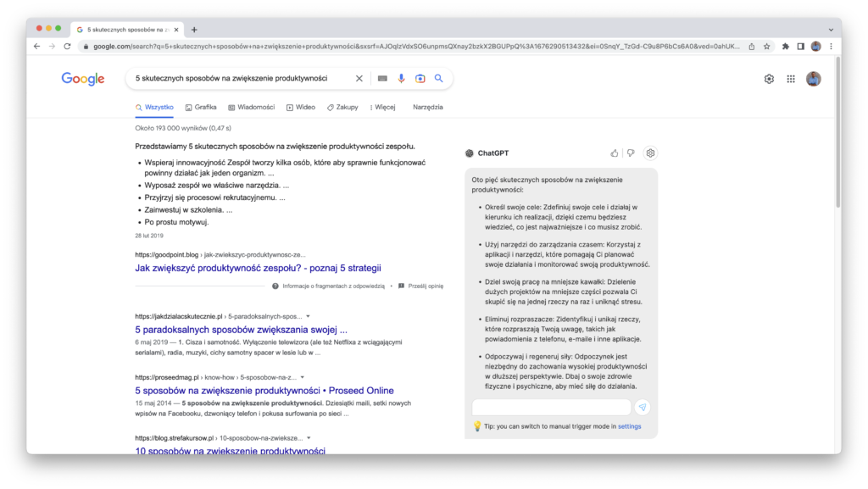Click the voice search microphone icon

[x=401, y=79]
